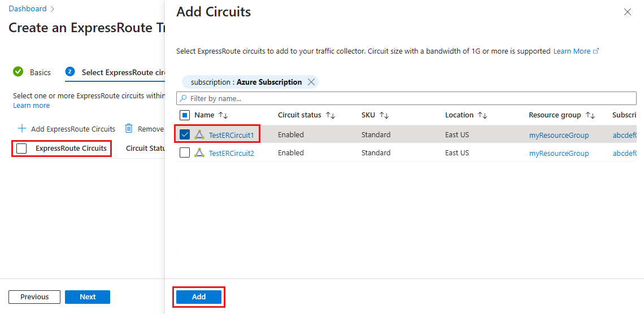
Task: Check the ExpressRoute Circuits header checkbox
Action: point(21,148)
